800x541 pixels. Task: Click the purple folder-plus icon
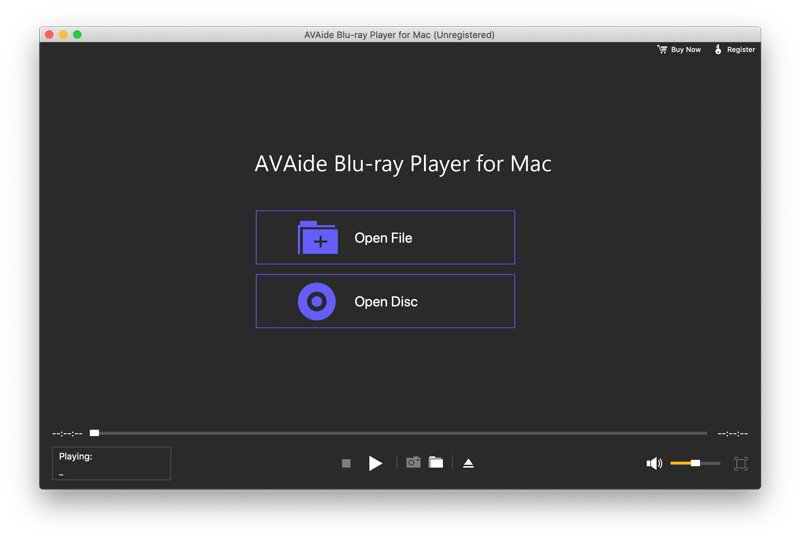pyautogui.click(x=317, y=237)
